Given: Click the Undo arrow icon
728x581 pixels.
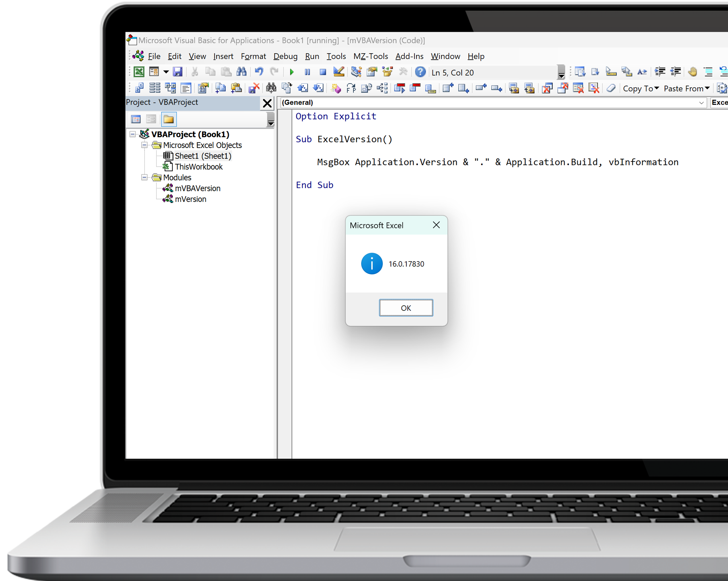Looking at the screenshot, I should (x=259, y=72).
